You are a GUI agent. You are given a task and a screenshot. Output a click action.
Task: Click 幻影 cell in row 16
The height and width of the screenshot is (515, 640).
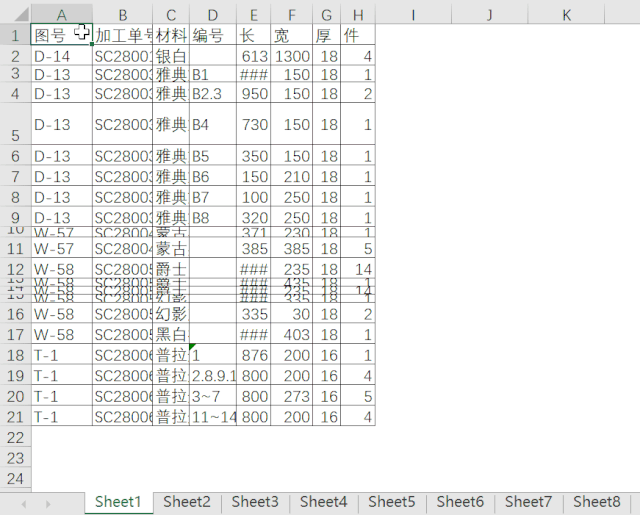[171, 313]
